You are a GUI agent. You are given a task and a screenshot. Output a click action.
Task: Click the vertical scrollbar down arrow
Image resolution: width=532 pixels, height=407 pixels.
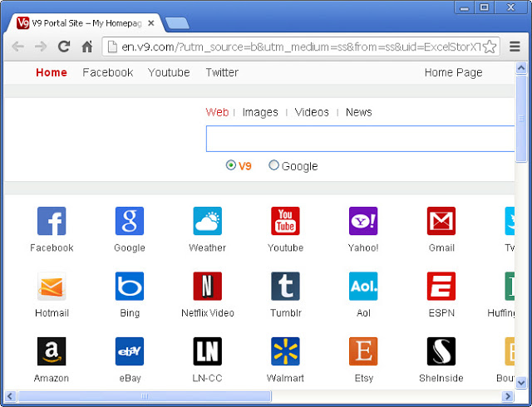521,383
